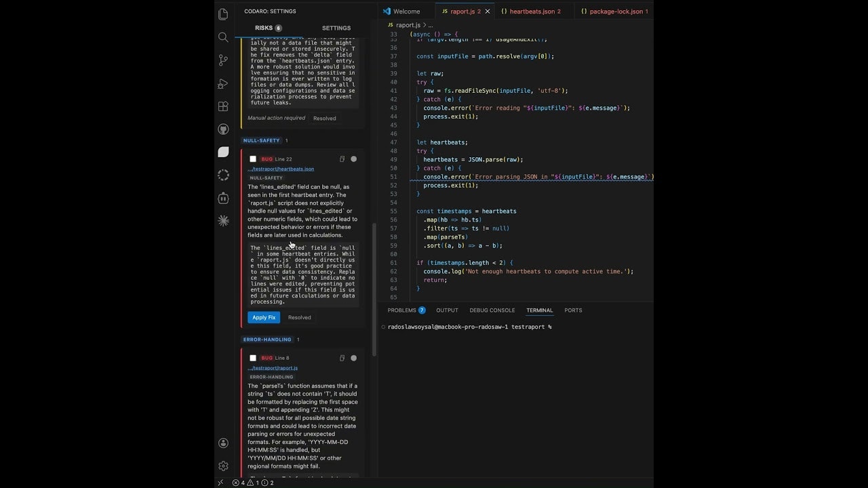This screenshot has height=488, width=868.
Task: Click the remote window indicator in status bar
Action: click(220, 483)
